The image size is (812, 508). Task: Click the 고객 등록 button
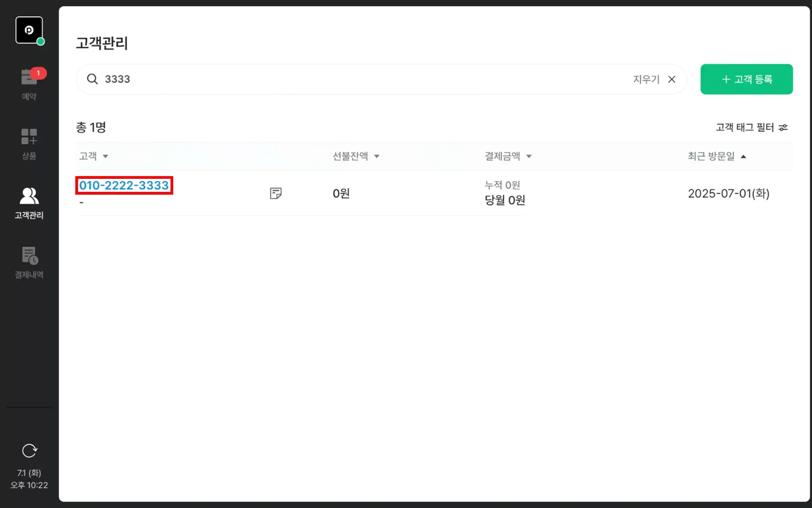[747, 79]
